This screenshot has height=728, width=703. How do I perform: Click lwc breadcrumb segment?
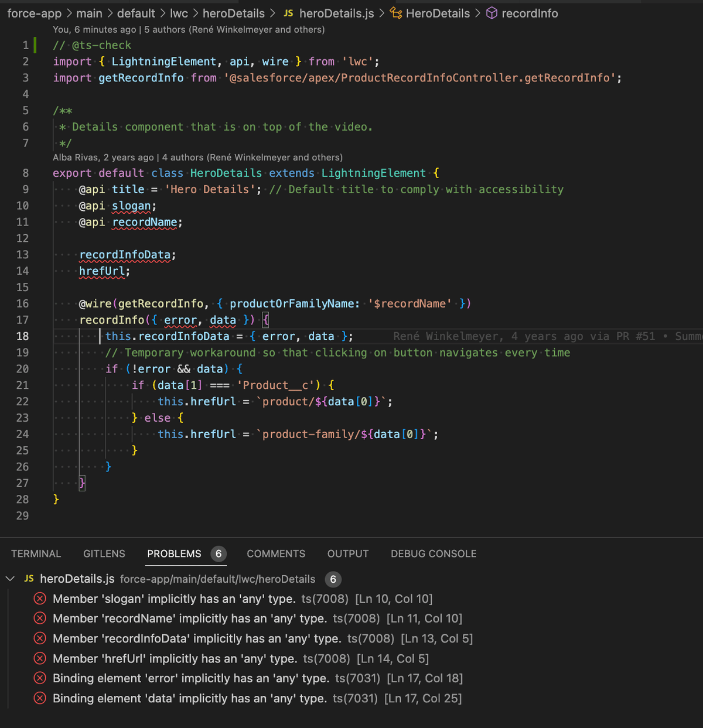(179, 13)
